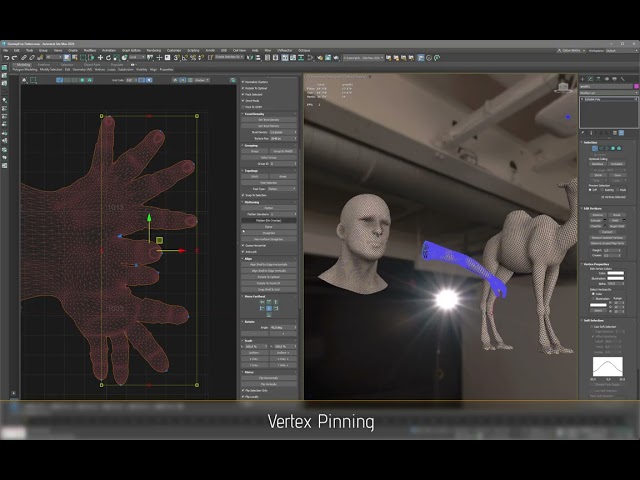Enable Use Soft Selection checkbox
Screen dimensions: 640x480
tap(592, 327)
